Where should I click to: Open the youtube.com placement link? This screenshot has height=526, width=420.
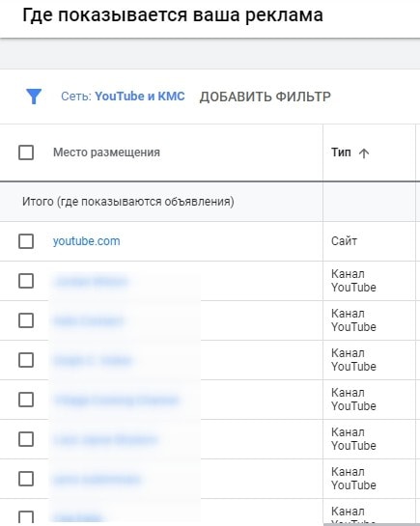[x=86, y=241]
